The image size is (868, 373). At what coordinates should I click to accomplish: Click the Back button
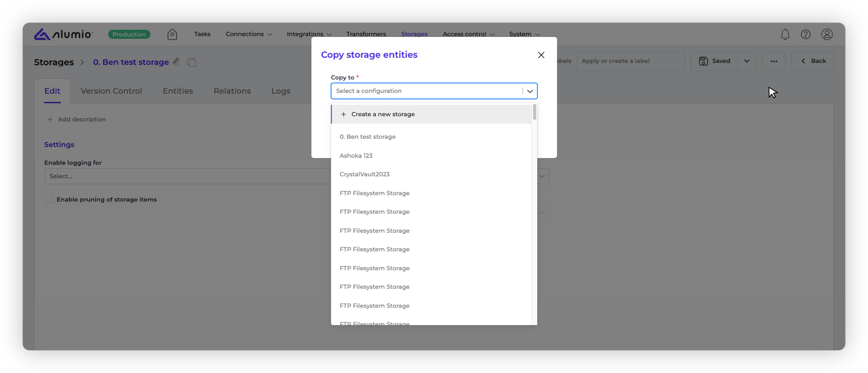coord(812,61)
